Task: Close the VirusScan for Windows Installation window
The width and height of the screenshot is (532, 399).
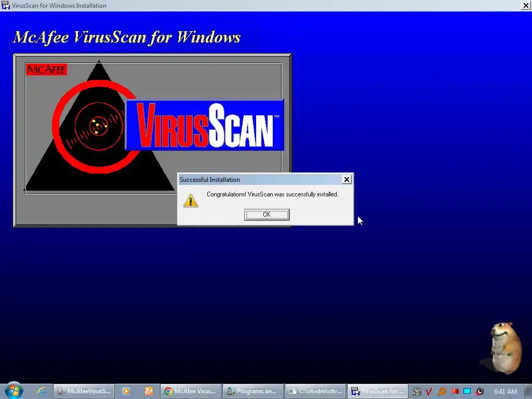Action: (x=525, y=5)
